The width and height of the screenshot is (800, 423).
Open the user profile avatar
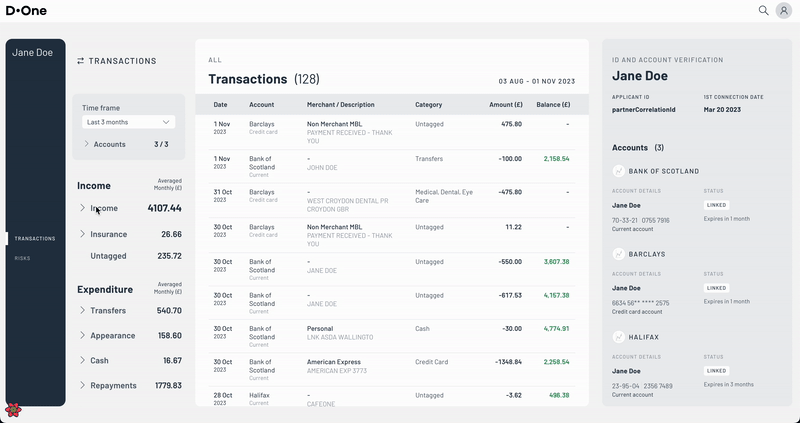tap(783, 11)
